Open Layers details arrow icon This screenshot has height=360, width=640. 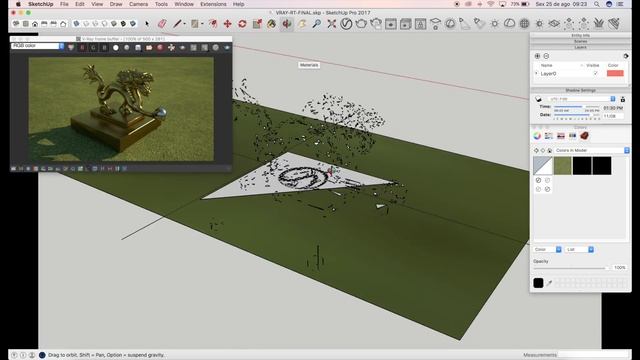tap(625, 56)
